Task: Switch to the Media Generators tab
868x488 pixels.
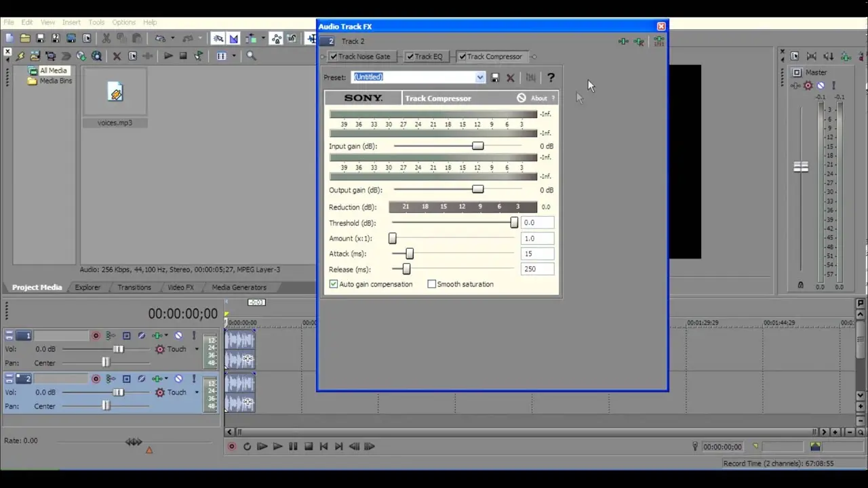Action: click(x=239, y=287)
